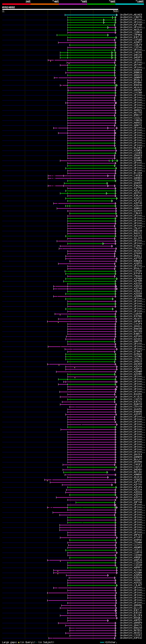Select hit label UniRef100_A6R8X2

pyautogui.click(x=131, y=123)
